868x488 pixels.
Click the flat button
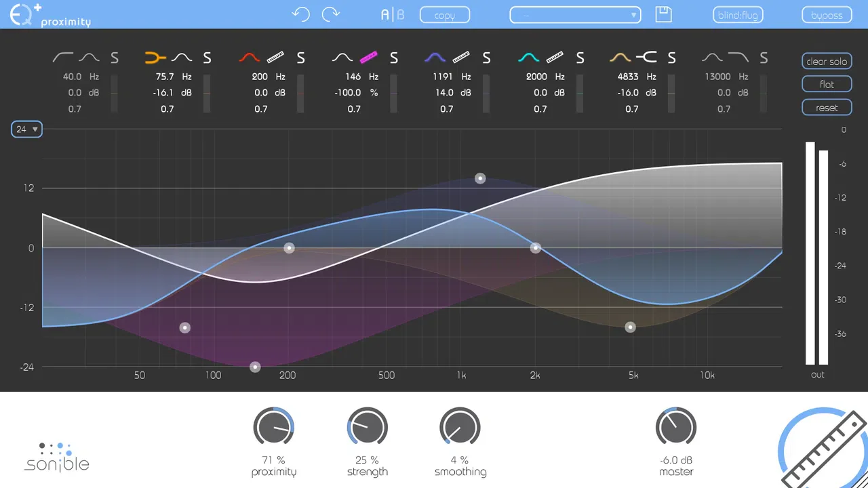tap(827, 85)
